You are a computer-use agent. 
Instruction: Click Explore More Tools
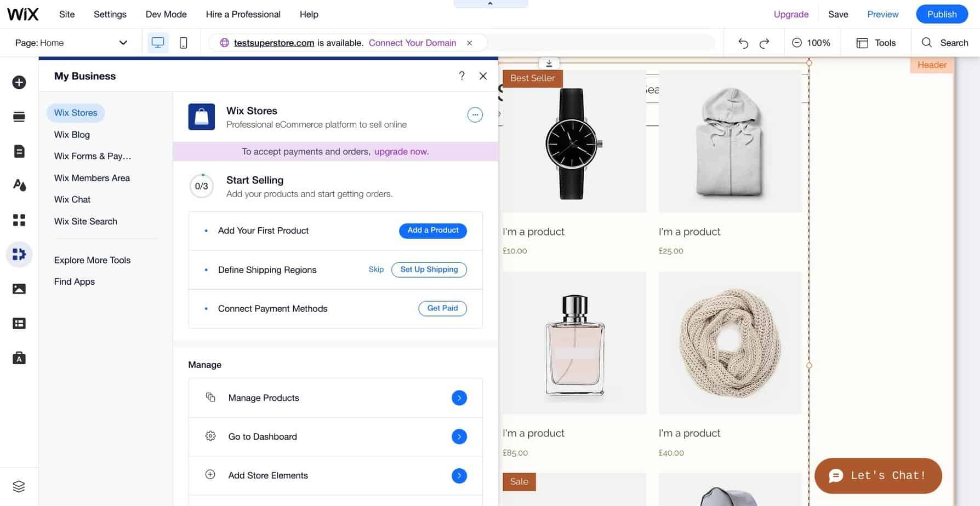pyautogui.click(x=92, y=260)
